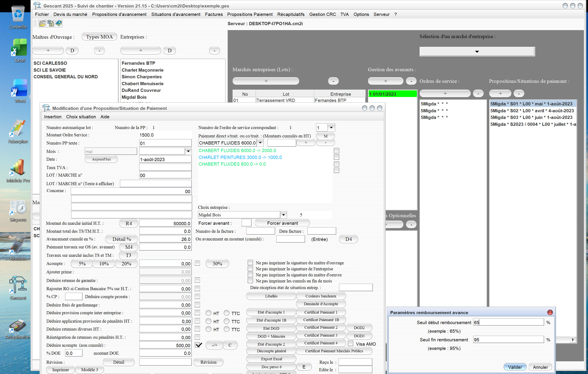This screenshot has width=588, height=374.
Task: Click the Certificat Paiement 1 button
Action: 321,312
